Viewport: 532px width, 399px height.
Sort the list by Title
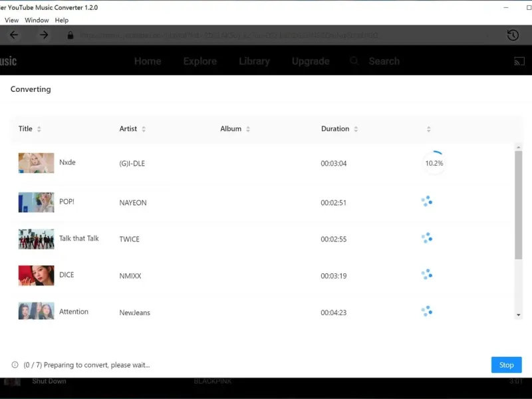click(x=39, y=129)
